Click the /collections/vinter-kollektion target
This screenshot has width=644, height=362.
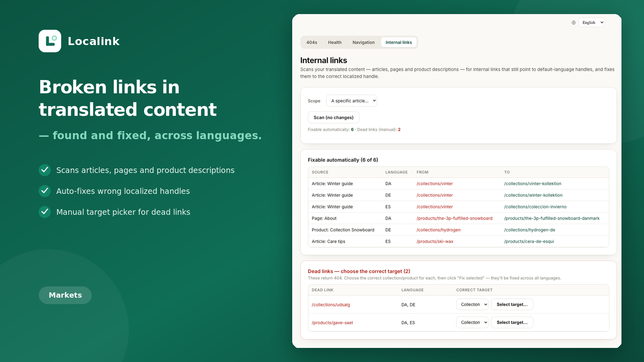pyautogui.click(x=533, y=184)
